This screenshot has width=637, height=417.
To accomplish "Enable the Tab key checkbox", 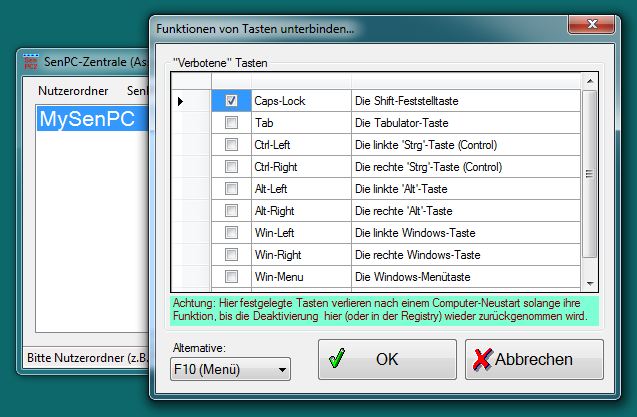I will [231, 123].
